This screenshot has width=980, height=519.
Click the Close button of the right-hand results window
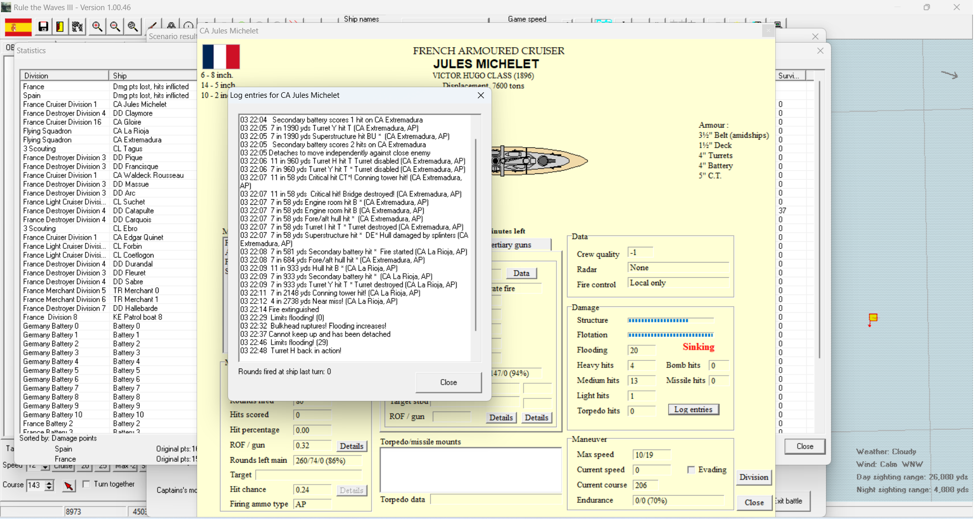tap(805, 447)
